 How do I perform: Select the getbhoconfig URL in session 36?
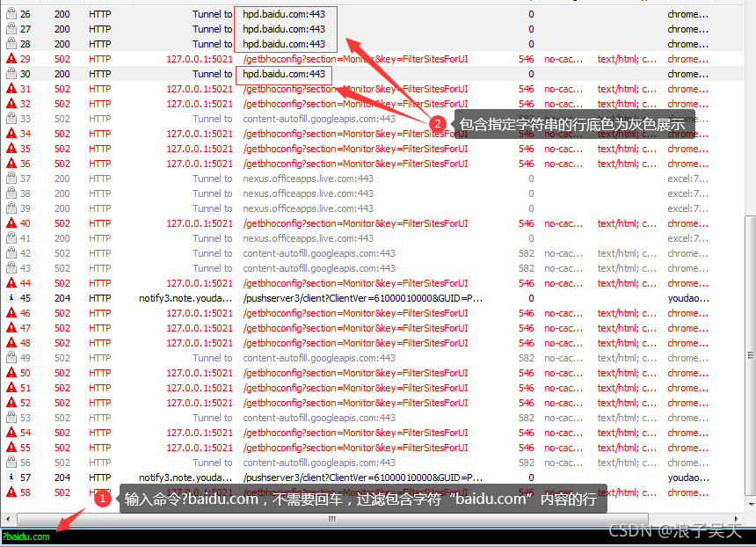click(x=355, y=164)
